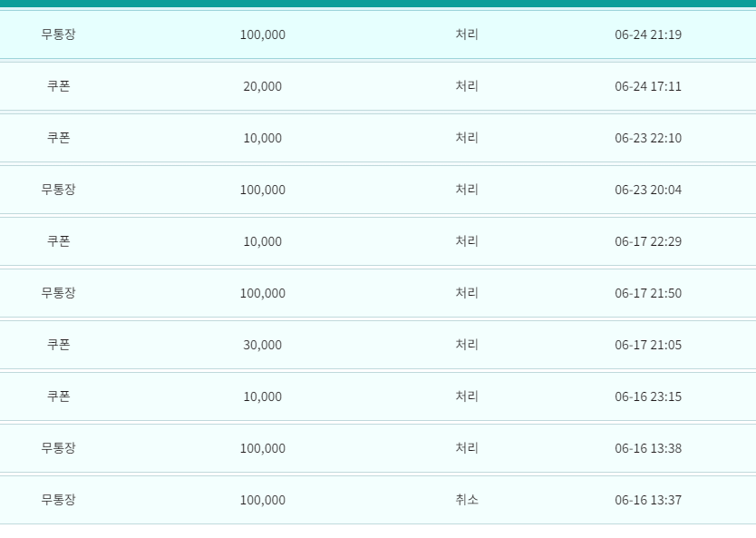756x538 pixels.
Task: Click 무통장 in the 06-17 21:50 row
Action: tap(58, 292)
